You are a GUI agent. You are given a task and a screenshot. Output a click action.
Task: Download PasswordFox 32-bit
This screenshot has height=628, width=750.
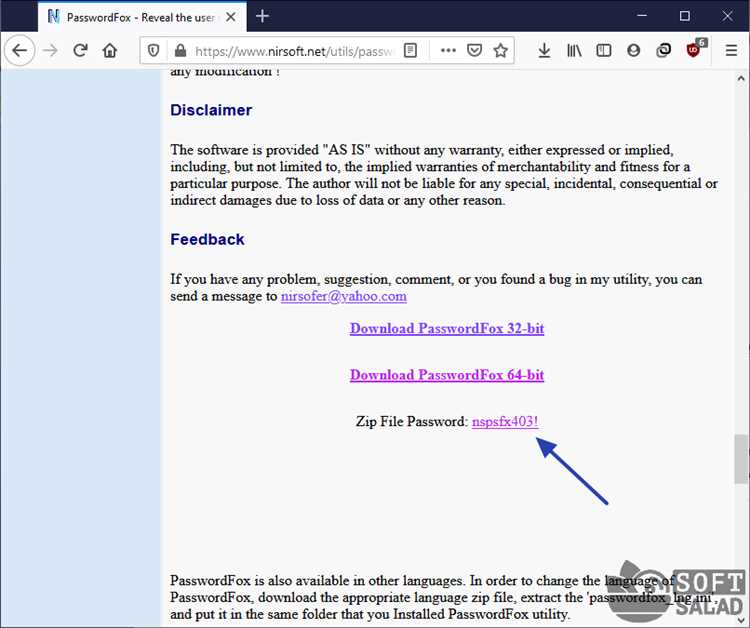(x=447, y=329)
